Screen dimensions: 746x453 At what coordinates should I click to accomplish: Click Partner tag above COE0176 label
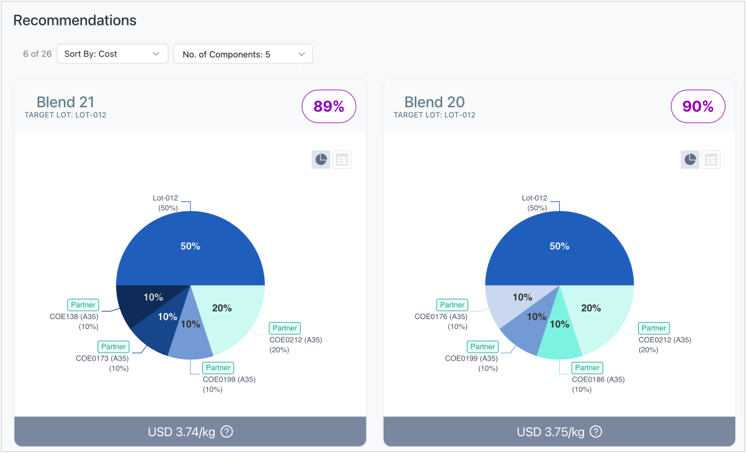[x=452, y=305]
